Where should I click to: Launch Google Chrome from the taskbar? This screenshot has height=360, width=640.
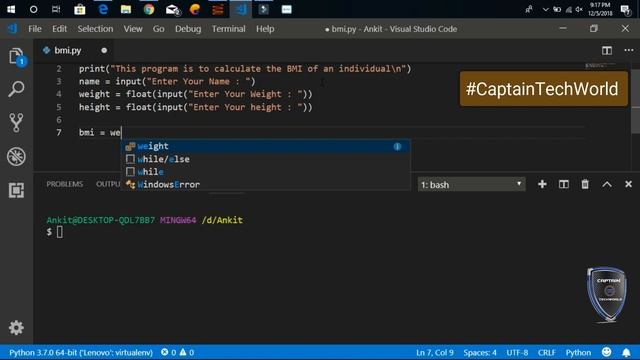149,9
